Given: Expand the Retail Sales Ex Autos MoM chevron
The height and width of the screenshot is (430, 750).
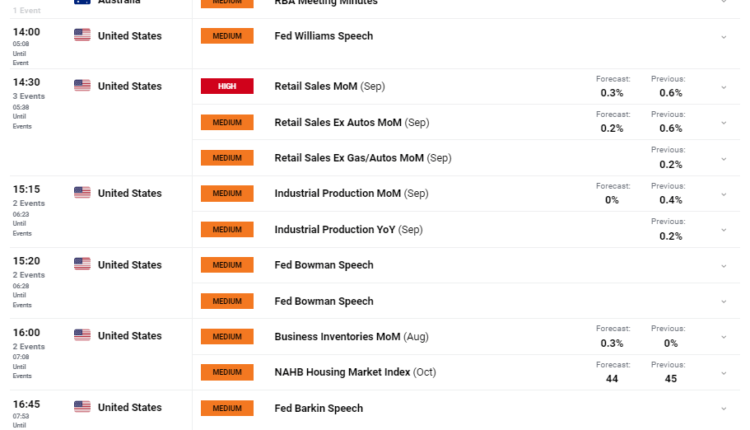Looking at the screenshot, I should (x=723, y=122).
